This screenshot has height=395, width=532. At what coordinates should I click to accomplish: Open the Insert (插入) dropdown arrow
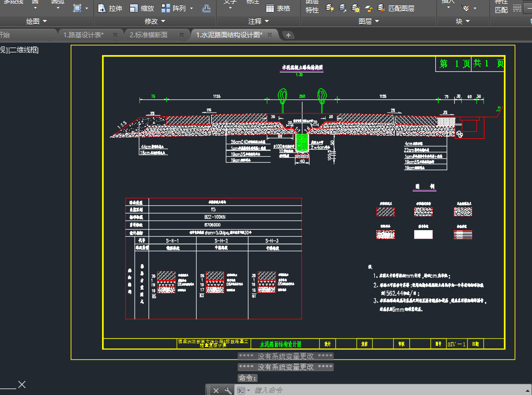tap(448, 8)
